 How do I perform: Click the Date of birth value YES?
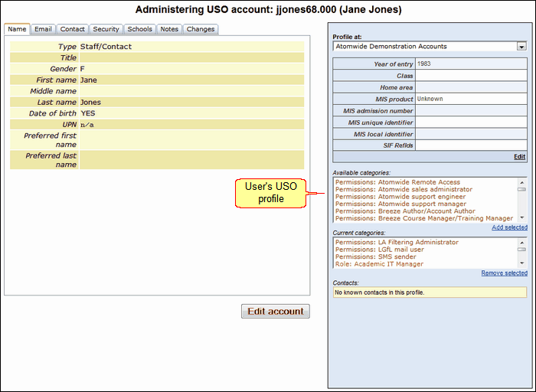(x=88, y=113)
